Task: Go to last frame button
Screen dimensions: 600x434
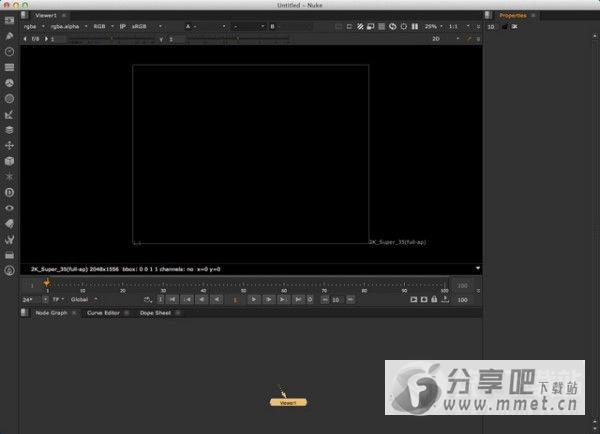Action: (298, 300)
